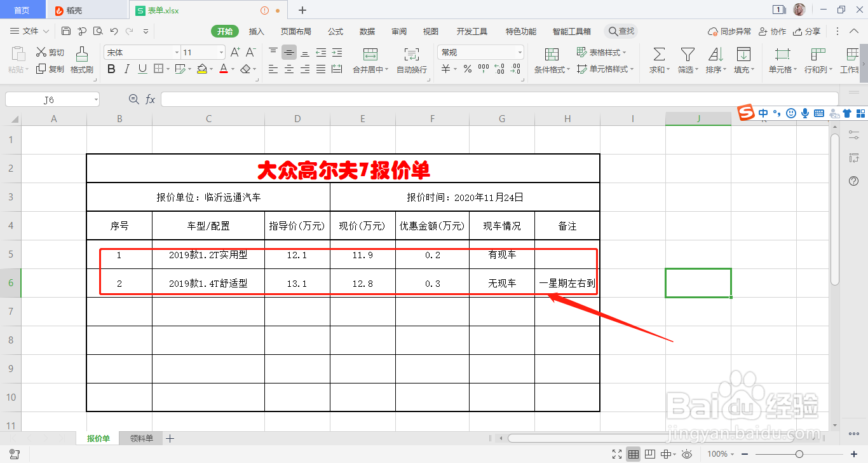This screenshot has width=868, height=463.
Task: Click Merge and Center (合并居中) icon
Action: [x=370, y=54]
